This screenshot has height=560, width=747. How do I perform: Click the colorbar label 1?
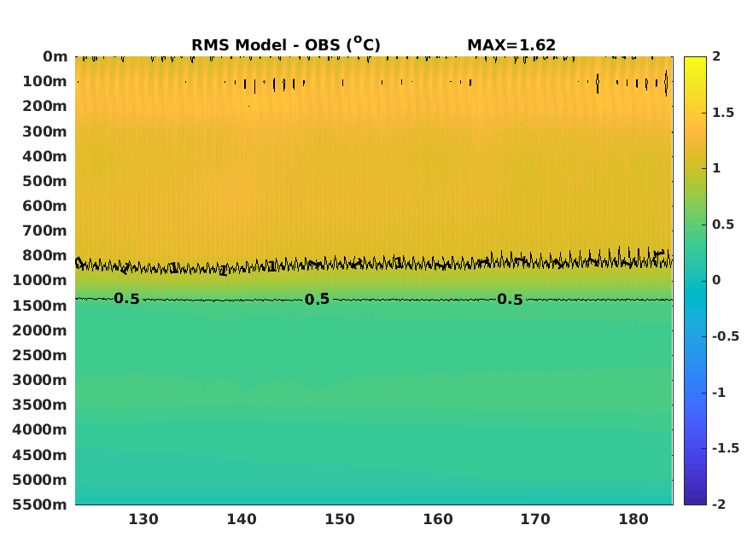pos(716,168)
